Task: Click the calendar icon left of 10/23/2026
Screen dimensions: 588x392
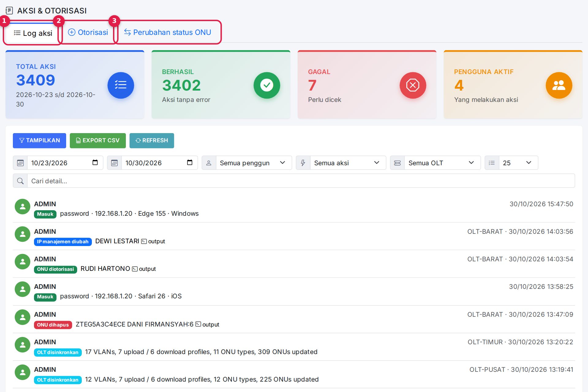Action: tap(20, 163)
